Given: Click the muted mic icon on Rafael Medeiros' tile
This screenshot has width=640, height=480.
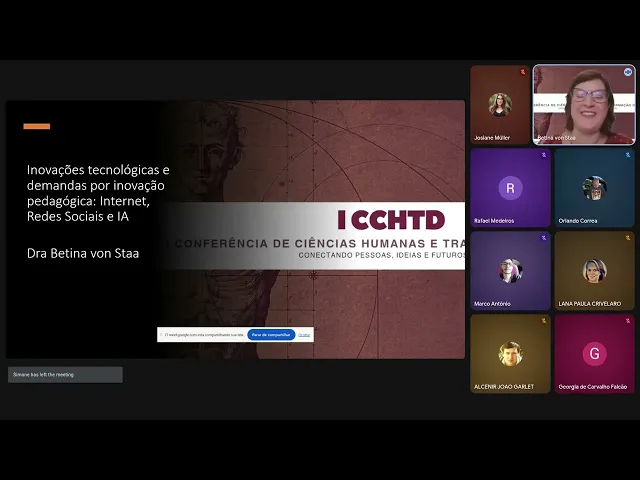Looking at the screenshot, I should [x=544, y=155].
